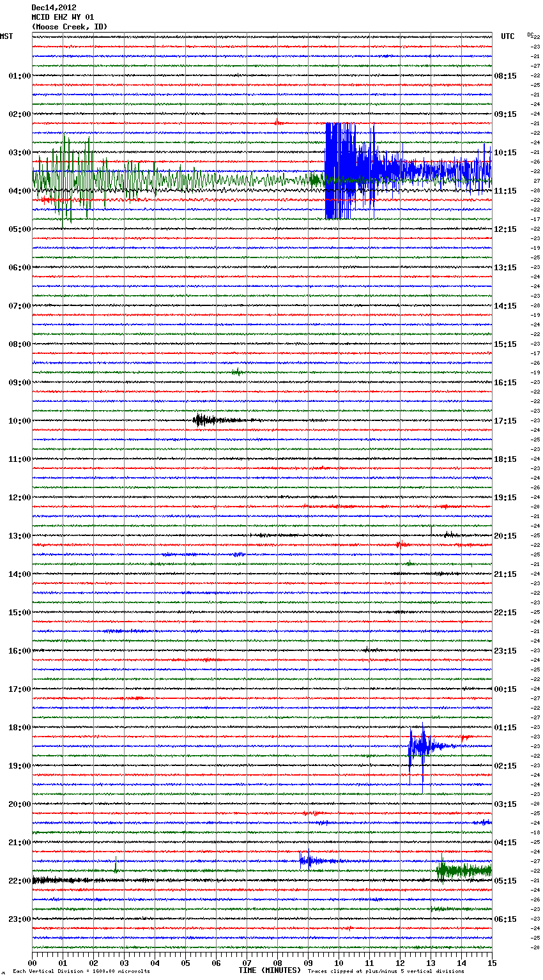Screen dimensions: 543x980
Task: Click the Moose Creek, ID location text
Action: click(69, 27)
